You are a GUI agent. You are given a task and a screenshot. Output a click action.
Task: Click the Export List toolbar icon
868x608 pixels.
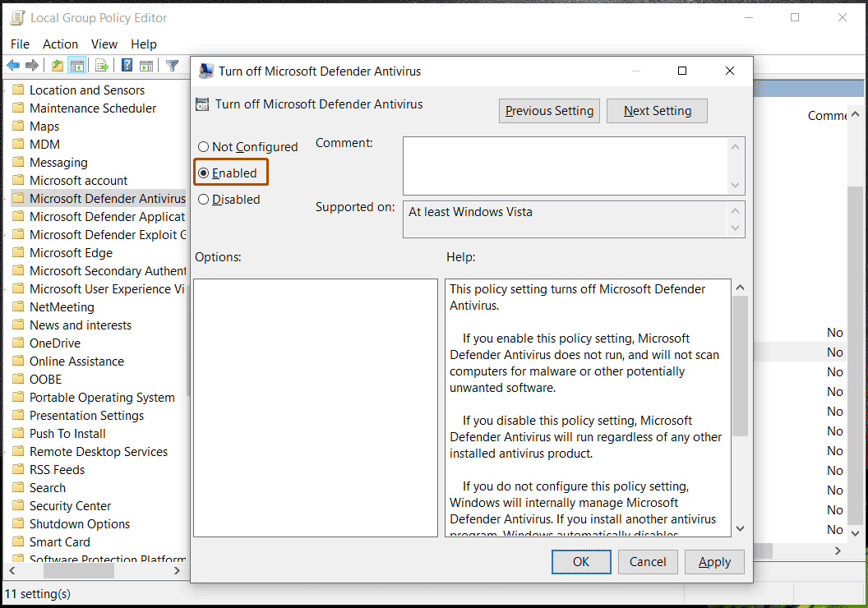102,66
